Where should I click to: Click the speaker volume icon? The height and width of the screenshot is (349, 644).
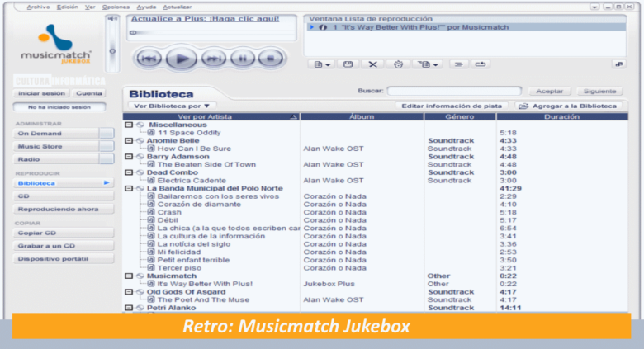pos(112,19)
